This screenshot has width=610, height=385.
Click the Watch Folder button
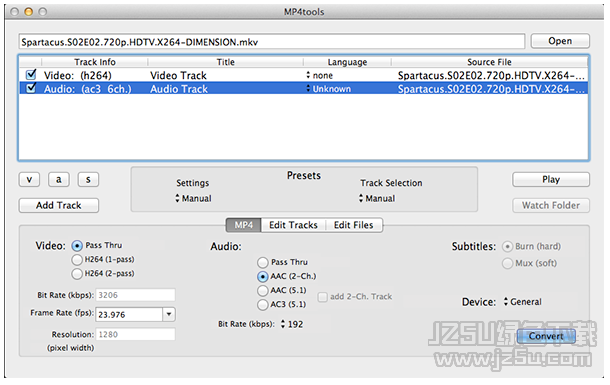click(x=551, y=205)
